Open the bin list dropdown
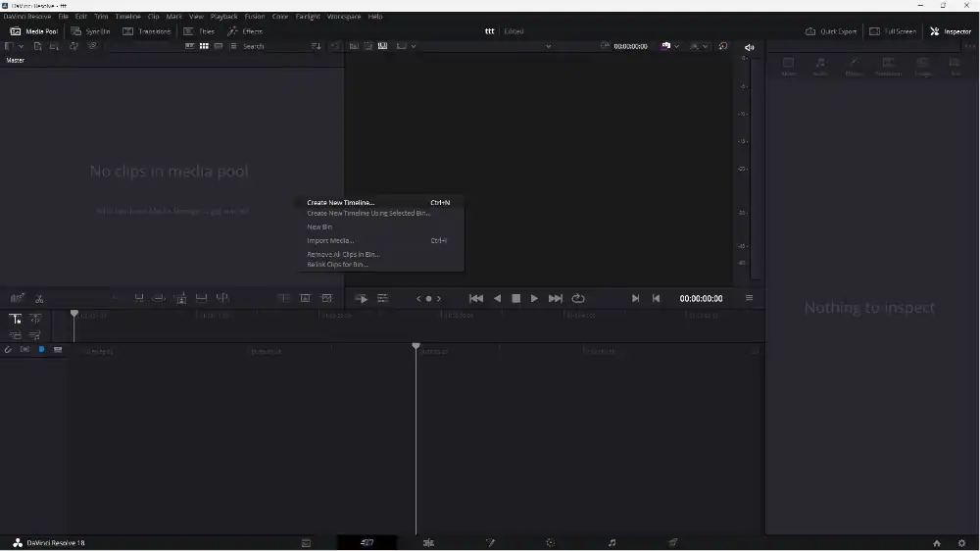Image resolution: width=980 pixels, height=551 pixels. pyautogui.click(x=14, y=46)
